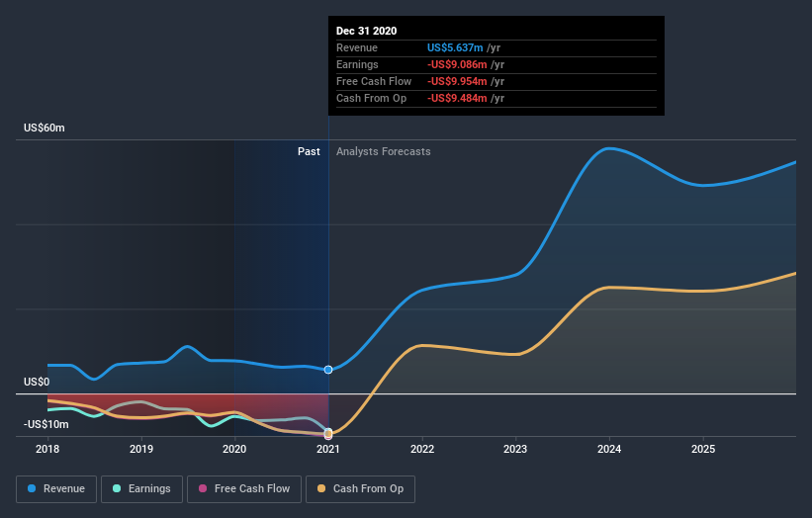This screenshot has width=812, height=518.
Task: Click the Free Cash Flow tooltip row label
Action: pos(374,81)
